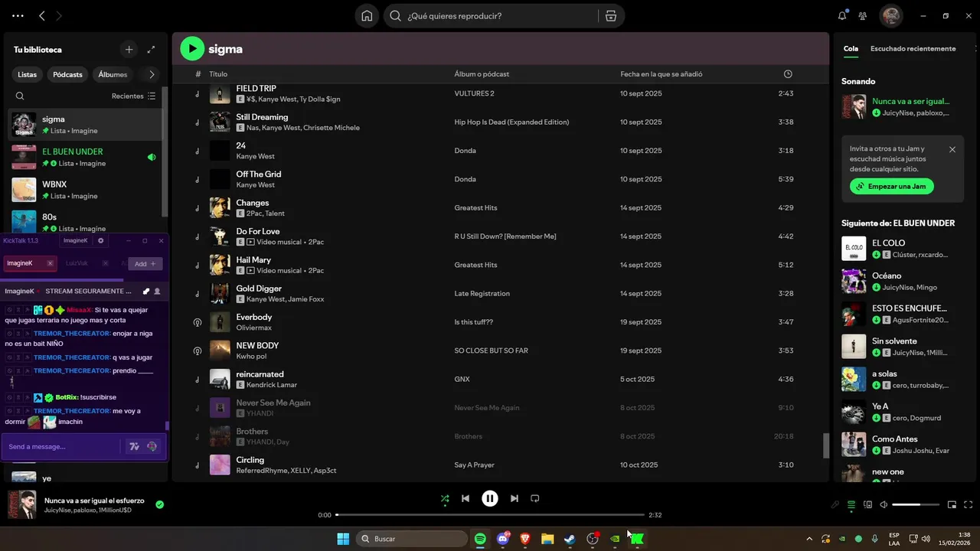
Task: Open the notifications bell
Action: coord(842,15)
